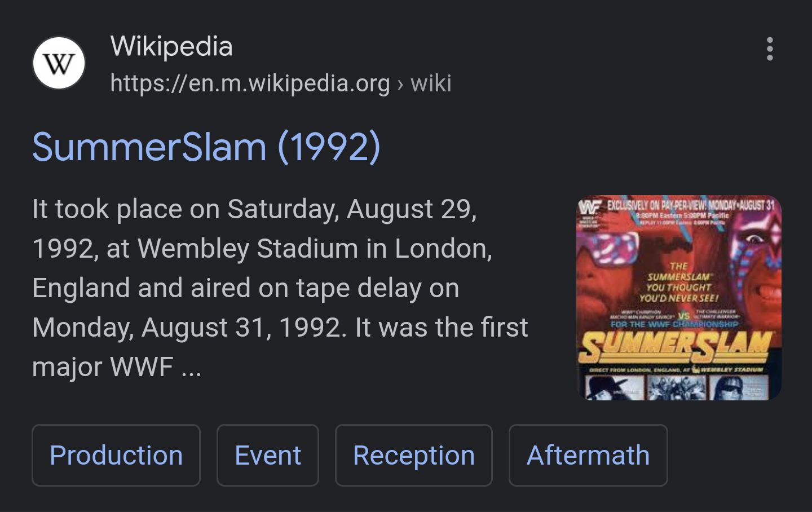
Task: Click the "major WWF ..." snippet ending
Action: pyautogui.click(x=117, y=367)
